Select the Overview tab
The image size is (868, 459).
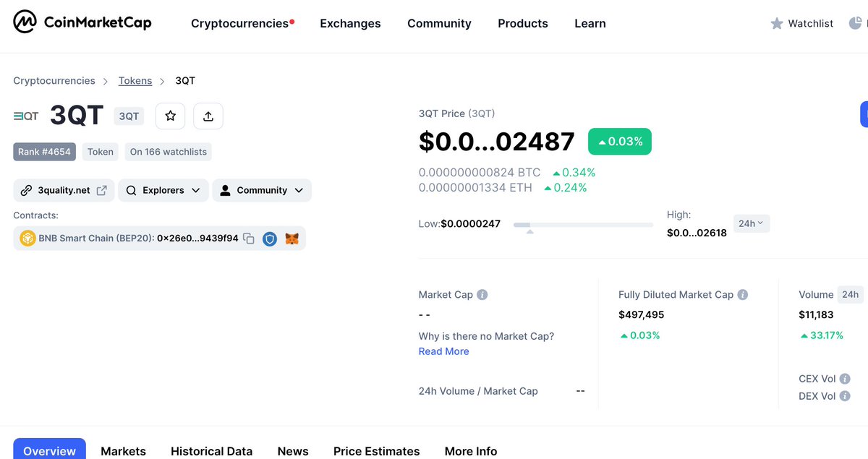49,449
